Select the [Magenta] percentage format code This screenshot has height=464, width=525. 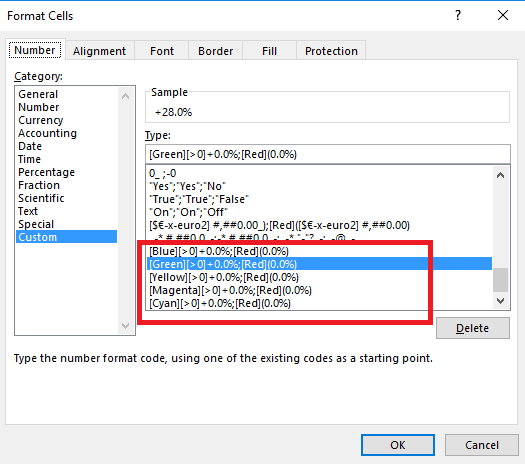[x=320, y=290]
